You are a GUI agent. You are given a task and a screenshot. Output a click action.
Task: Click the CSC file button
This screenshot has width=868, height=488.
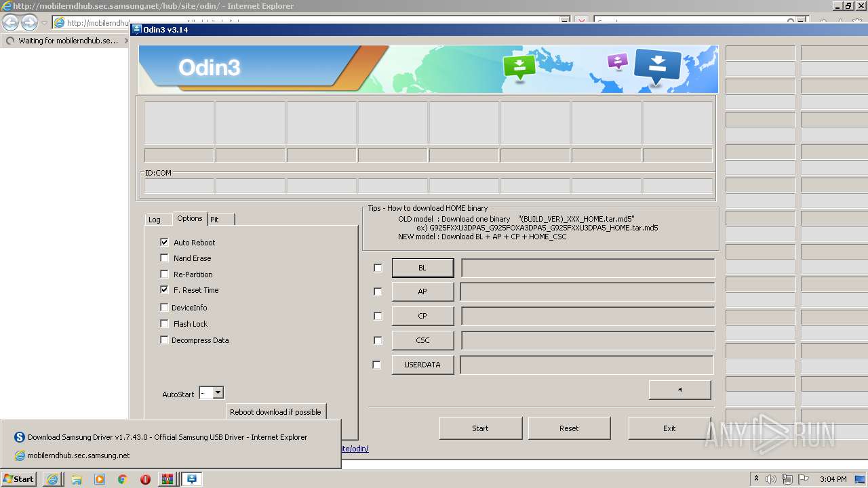(x=422, y=340)
